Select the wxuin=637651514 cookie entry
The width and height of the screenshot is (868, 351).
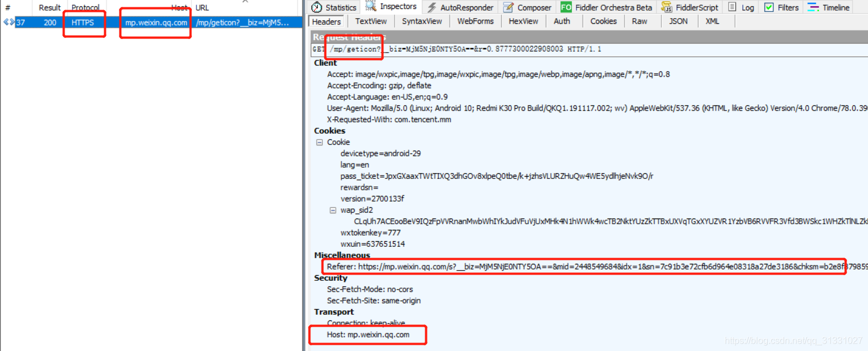point(373,244)
